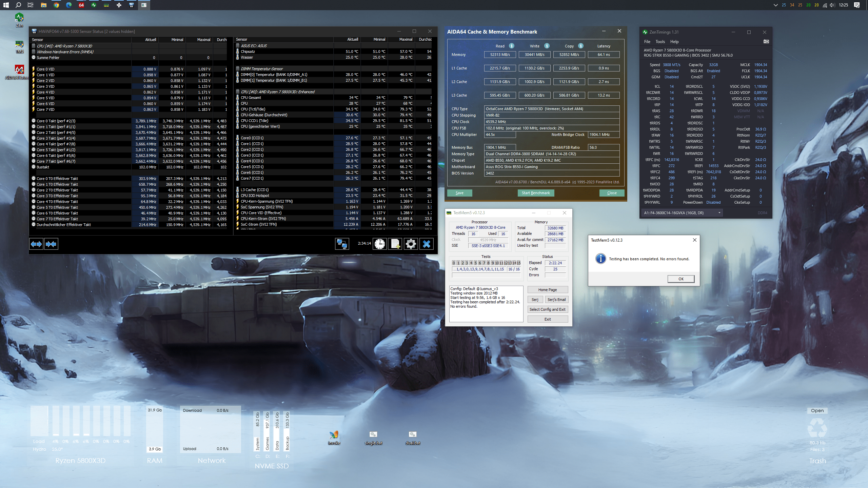
Task: Click Start Benchmark in AIDA64
Action: 536,193
